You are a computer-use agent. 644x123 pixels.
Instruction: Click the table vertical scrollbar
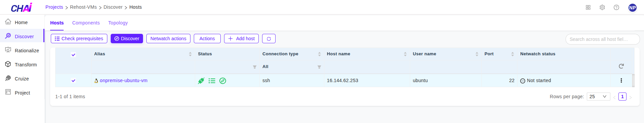coord(633,80)
